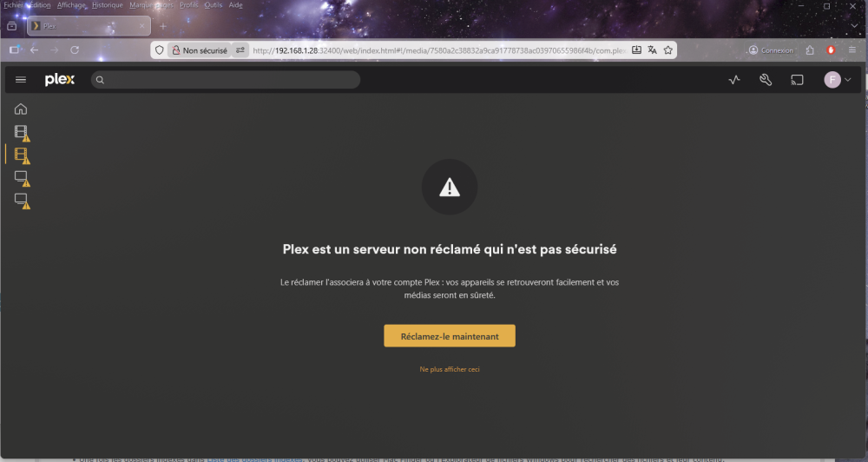Open the Édition menu
The image size is (868, 462).
click(39, 5)
